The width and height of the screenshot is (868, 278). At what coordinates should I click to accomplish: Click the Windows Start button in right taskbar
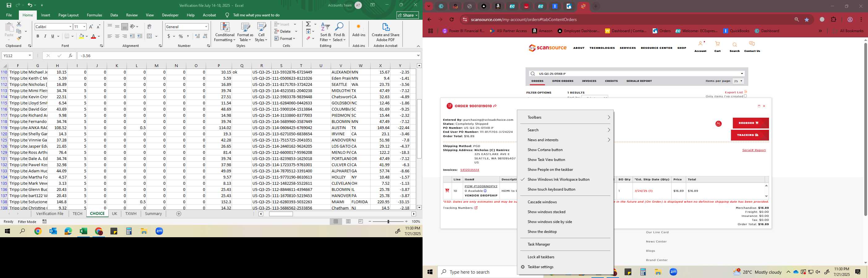tap(430, 272)
